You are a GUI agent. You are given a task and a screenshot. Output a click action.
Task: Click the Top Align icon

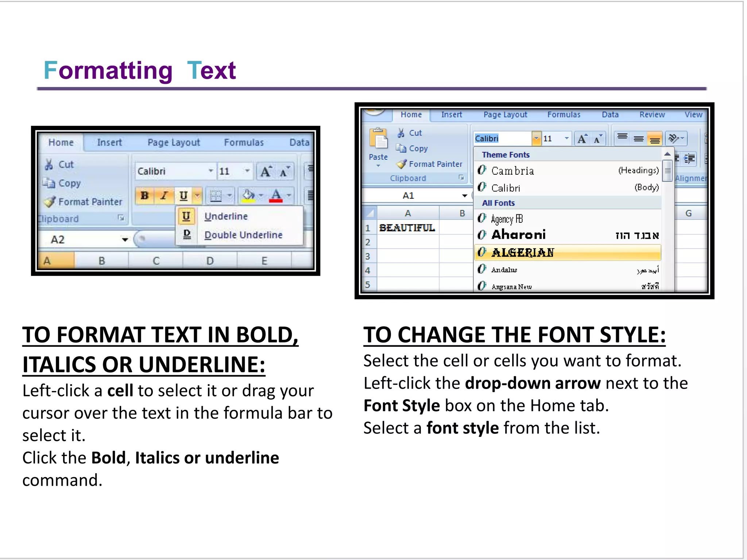pos(623,138)
